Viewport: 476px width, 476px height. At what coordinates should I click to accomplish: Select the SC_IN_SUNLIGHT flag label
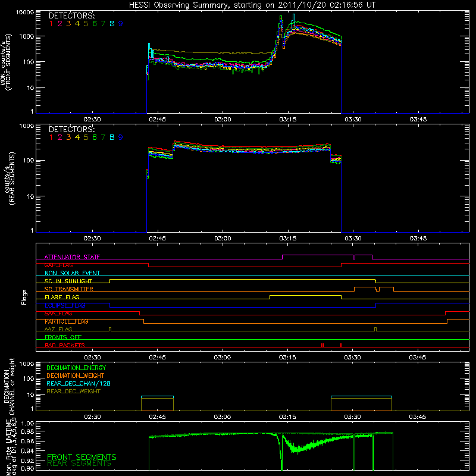[68, 281]
